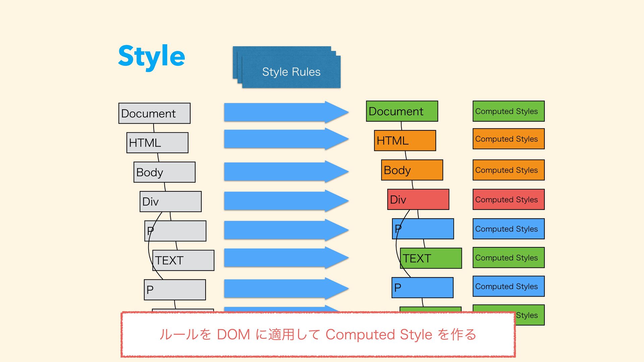
Task: Select the blue P node above green TEXT
Action: tap(423, 229)
